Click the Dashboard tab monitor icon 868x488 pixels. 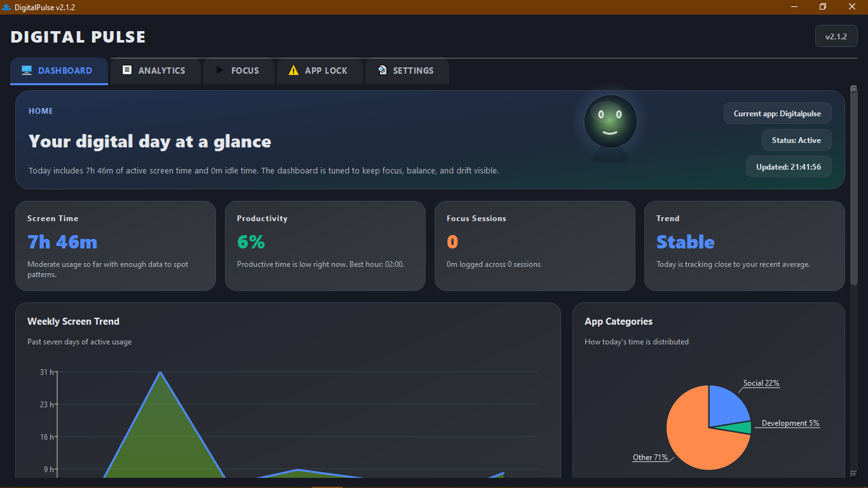27,71
